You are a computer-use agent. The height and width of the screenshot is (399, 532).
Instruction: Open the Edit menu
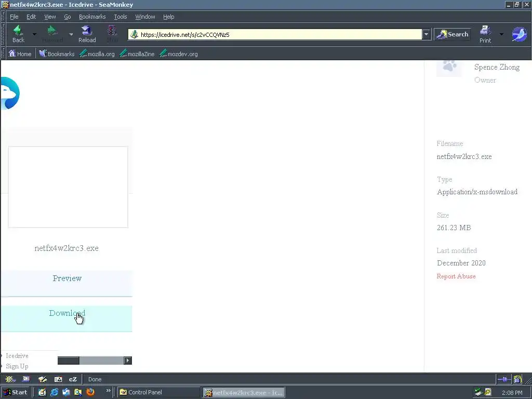pyautogui.click(x=31, y=17)
